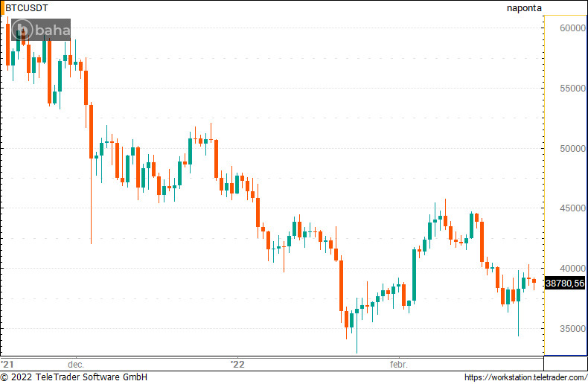This screenshot has width=588, height=384.
Task: Click the current price tag 38780,56
Action: click(565, 283)
